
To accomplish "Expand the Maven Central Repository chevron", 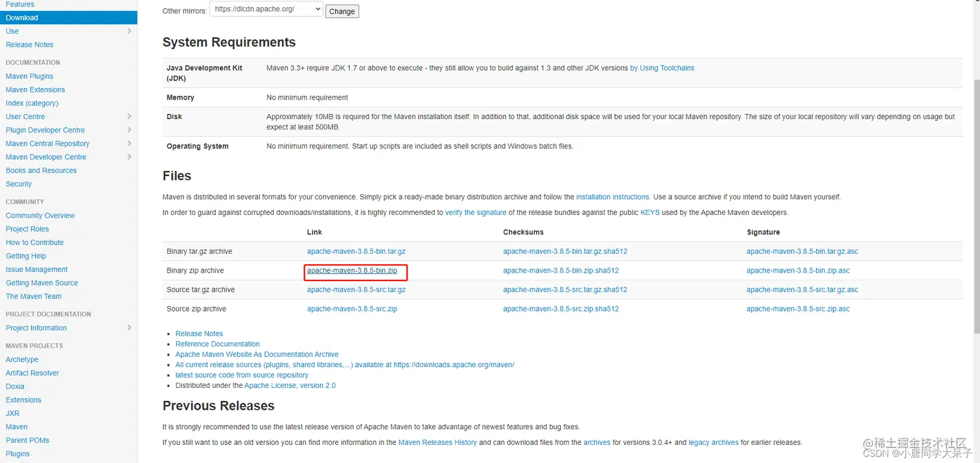I will tap(130, 144).
